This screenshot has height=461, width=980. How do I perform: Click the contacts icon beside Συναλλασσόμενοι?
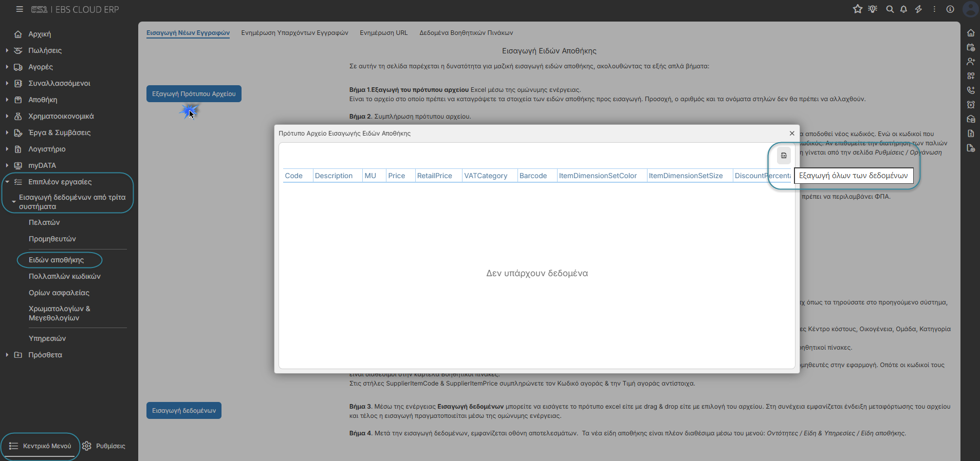tap(18, 83)
